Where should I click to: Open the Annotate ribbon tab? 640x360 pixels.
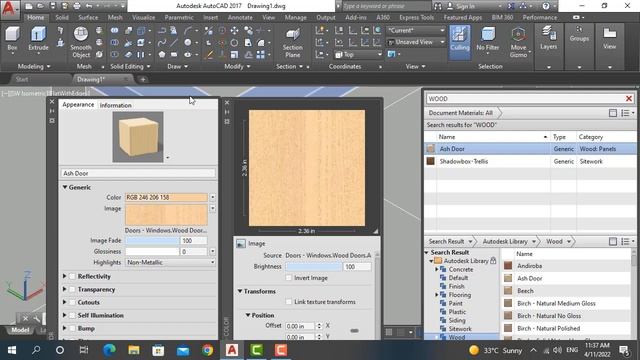coord(240,18)
